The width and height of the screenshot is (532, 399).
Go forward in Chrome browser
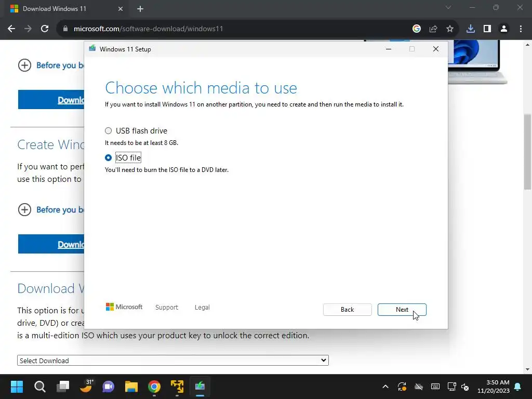[x=28, y=29]
